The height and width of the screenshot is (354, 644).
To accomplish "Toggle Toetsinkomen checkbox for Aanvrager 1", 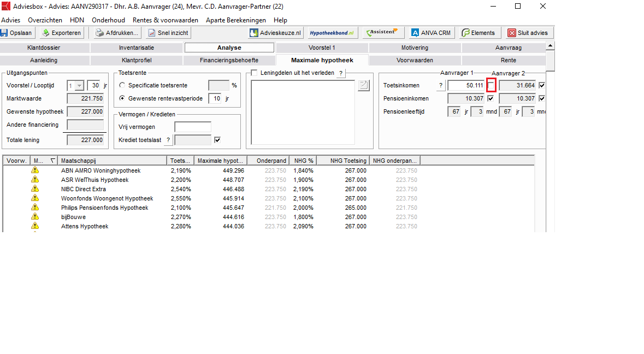I will click(491, 85).
